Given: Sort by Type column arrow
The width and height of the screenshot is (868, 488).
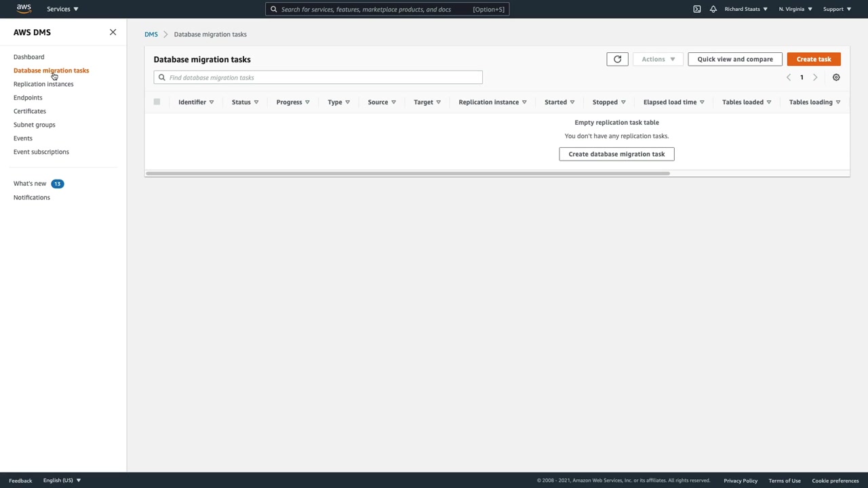Looking at the screenshot, I should click(x=348, y=102).
